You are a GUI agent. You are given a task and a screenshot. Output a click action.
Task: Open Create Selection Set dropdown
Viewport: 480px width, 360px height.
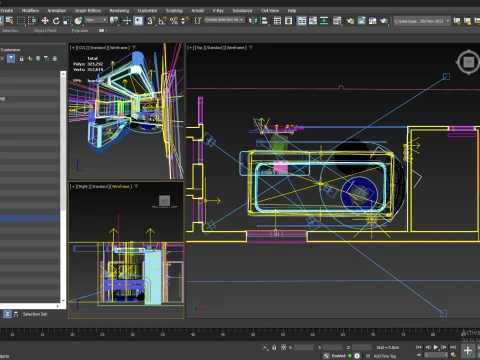224,20
